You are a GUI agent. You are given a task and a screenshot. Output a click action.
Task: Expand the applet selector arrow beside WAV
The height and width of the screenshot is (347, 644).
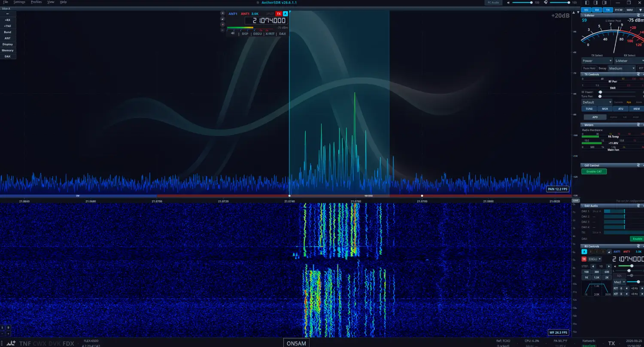pyautogui.click(x=640, y=9)
